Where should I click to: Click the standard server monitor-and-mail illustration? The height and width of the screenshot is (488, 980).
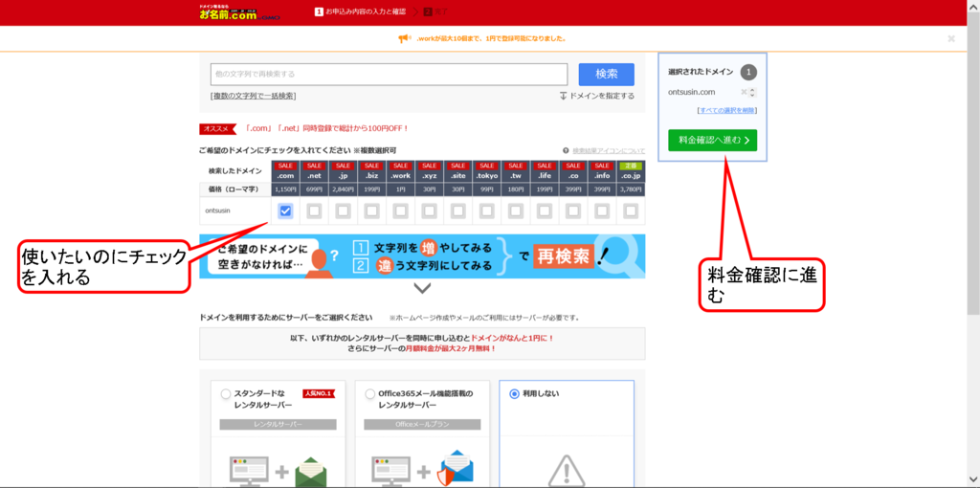click(278, 473)
